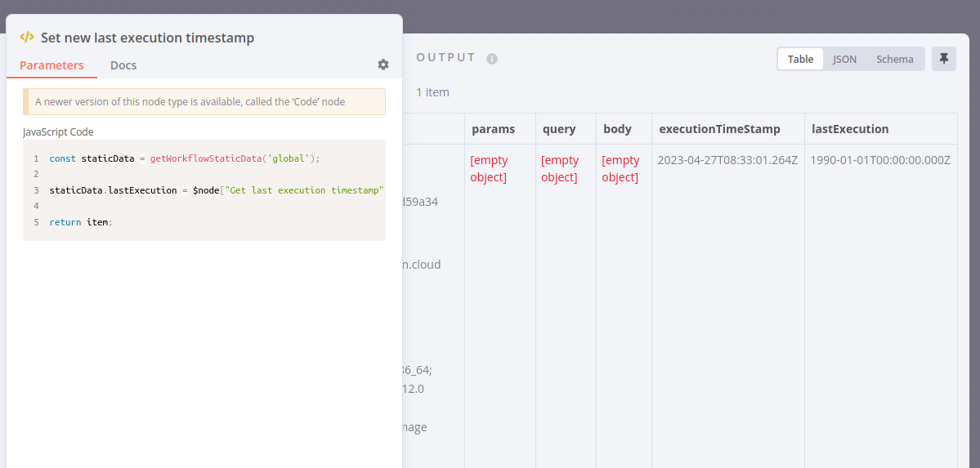980x468 pixels.
Task: Click the lastExecution column header
Action: (x=849, y=129)
